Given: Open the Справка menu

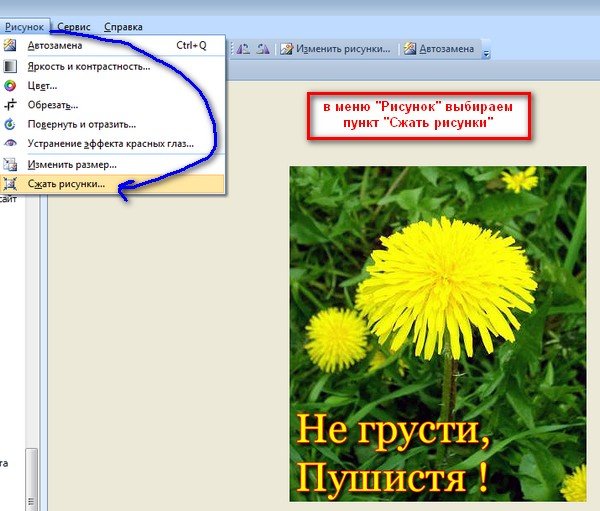Looking at the screenshot, I should point(123,27).
